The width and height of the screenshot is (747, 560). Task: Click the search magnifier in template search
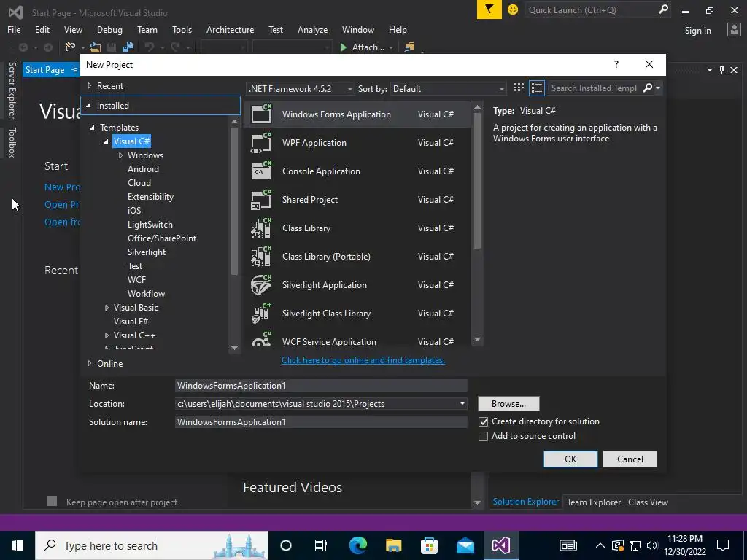click(648, 88)
